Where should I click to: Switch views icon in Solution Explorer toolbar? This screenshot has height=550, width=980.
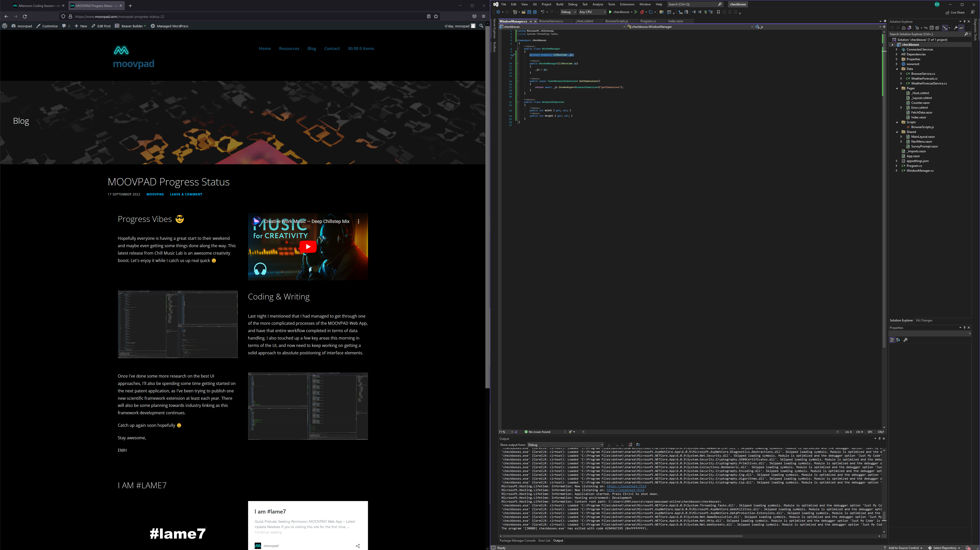tap(909, 28)
